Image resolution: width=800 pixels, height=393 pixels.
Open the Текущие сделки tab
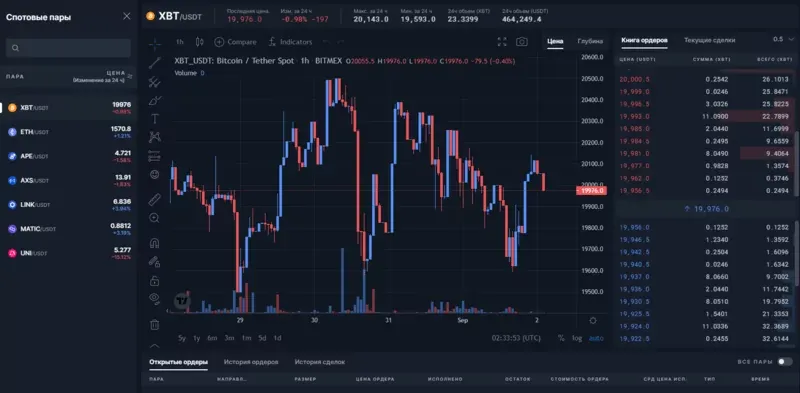pos(710,40)
